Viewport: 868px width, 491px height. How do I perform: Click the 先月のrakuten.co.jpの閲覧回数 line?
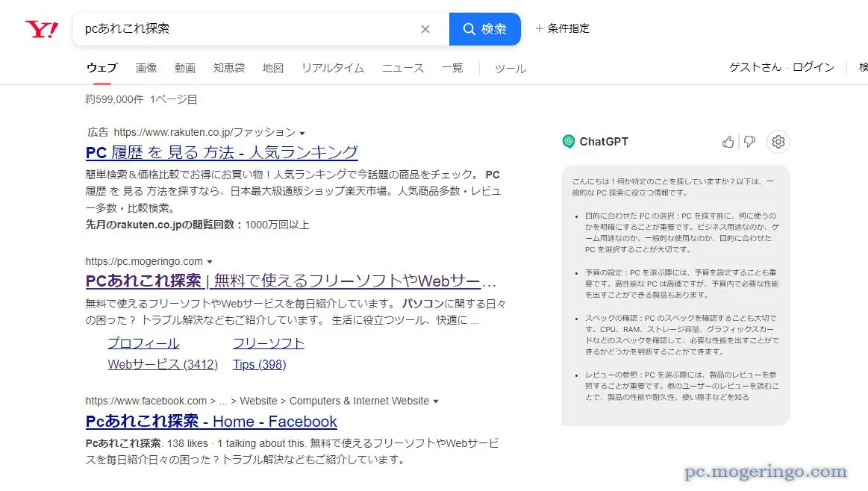click(x=198, y=225)
